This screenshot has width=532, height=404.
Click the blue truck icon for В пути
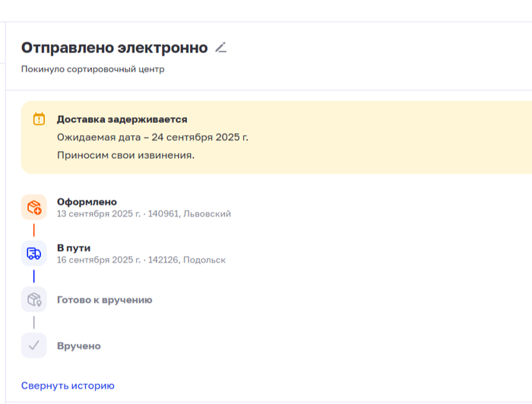pos(34,253)
